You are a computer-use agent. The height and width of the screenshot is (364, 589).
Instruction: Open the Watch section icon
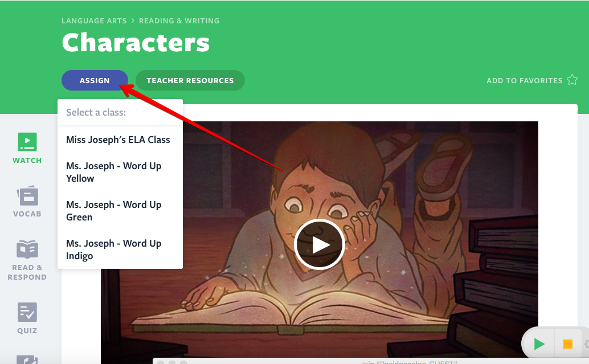pos(27,142)
